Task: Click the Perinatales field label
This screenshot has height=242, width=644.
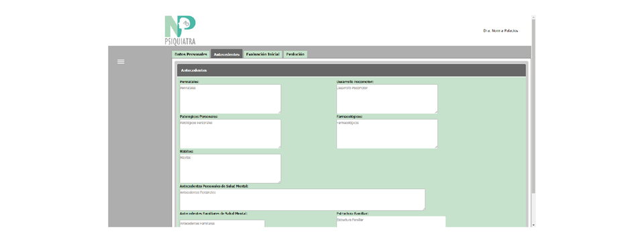Action: (x=189, y=82)
